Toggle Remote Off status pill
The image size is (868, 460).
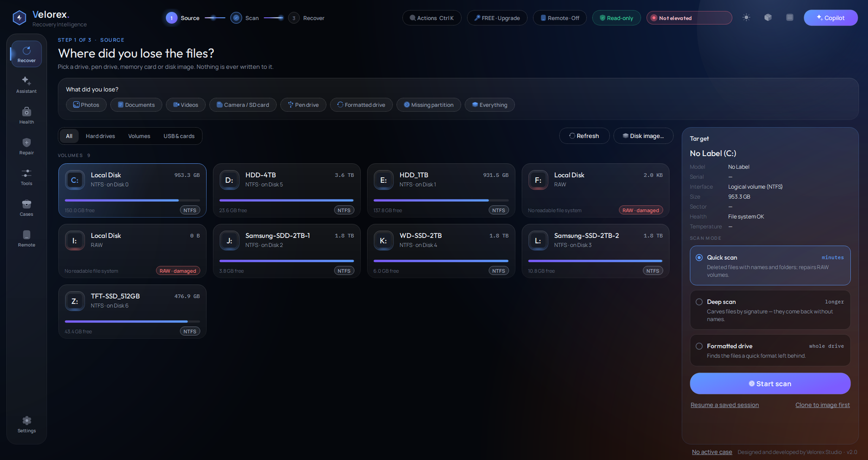tap(560, 18)
